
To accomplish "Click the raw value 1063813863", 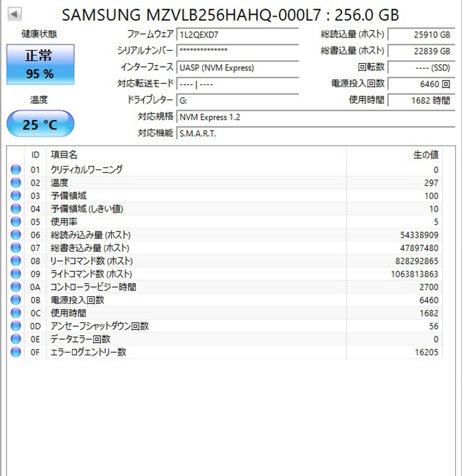I will tap(414, 274).
